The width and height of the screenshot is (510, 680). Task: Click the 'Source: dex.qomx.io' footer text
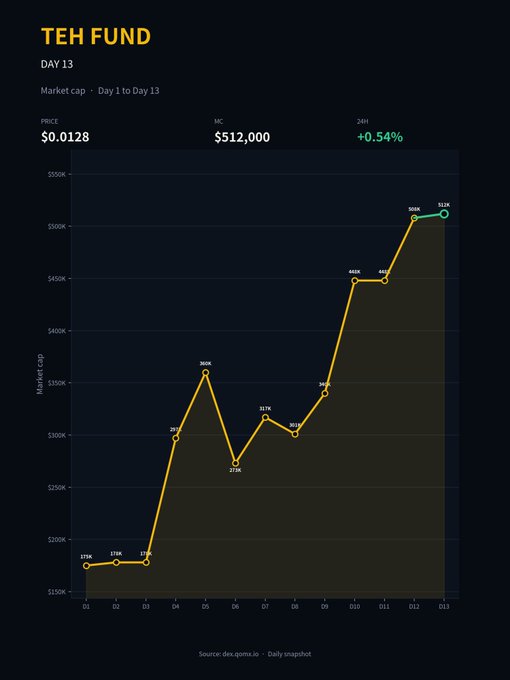(x=229, y=654)
